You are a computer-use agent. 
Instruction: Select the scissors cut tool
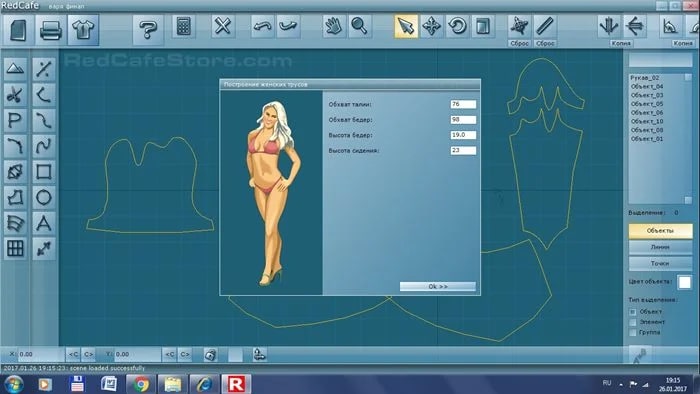click(x=15, y=95)
